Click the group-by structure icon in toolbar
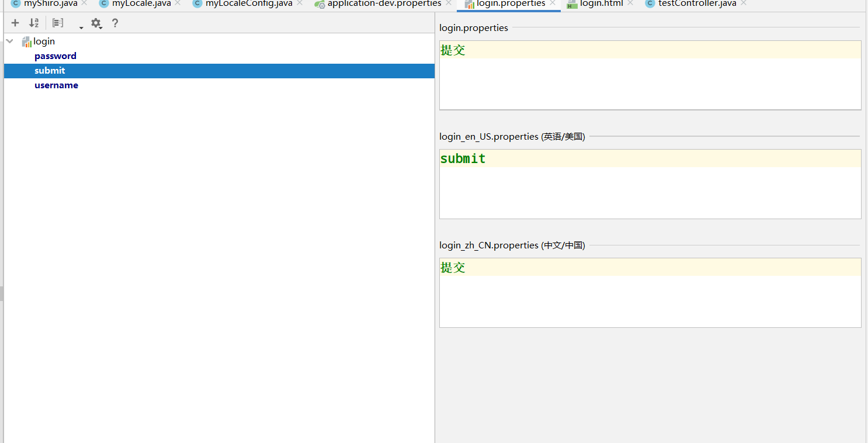 tap(57, 23)
